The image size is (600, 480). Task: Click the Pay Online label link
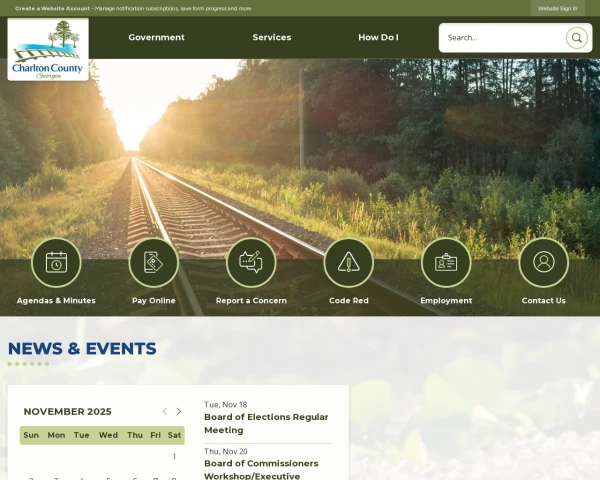(154, 300)
